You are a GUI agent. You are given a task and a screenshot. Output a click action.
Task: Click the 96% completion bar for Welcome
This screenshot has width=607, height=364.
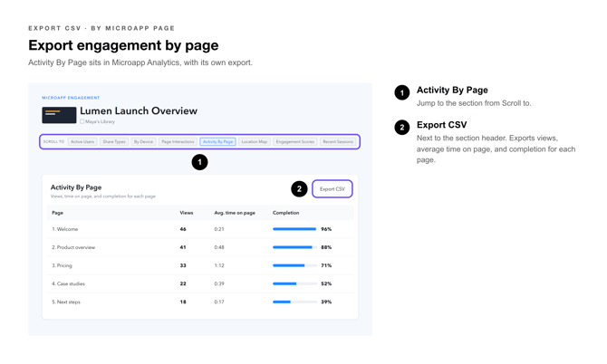click(x=294, y=229)
